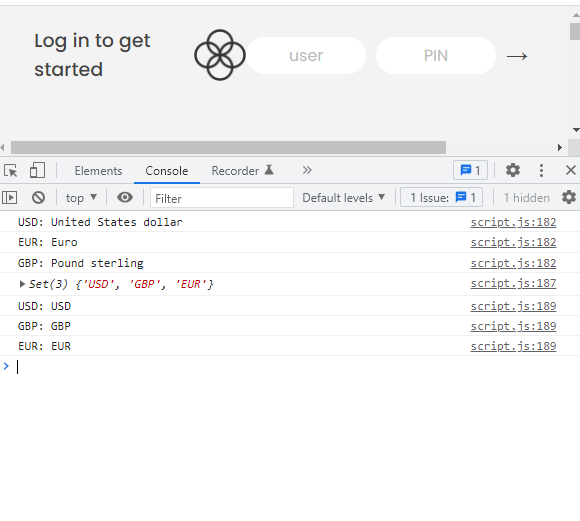This screenshot has height=521, width=580.
Task: Open the top JavaScript context dropdown
Action: point(81,198)
